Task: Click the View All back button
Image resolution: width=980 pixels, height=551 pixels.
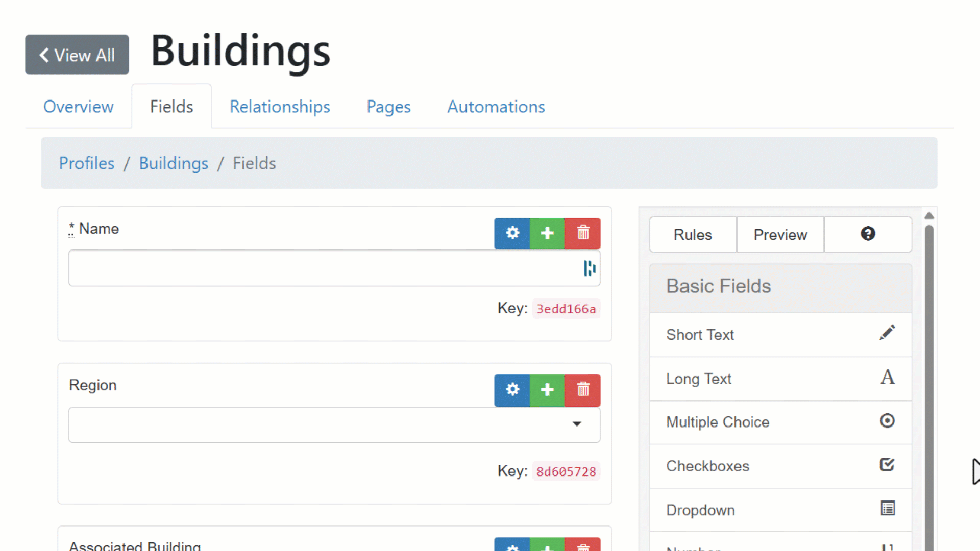Action: pos(77,55)
